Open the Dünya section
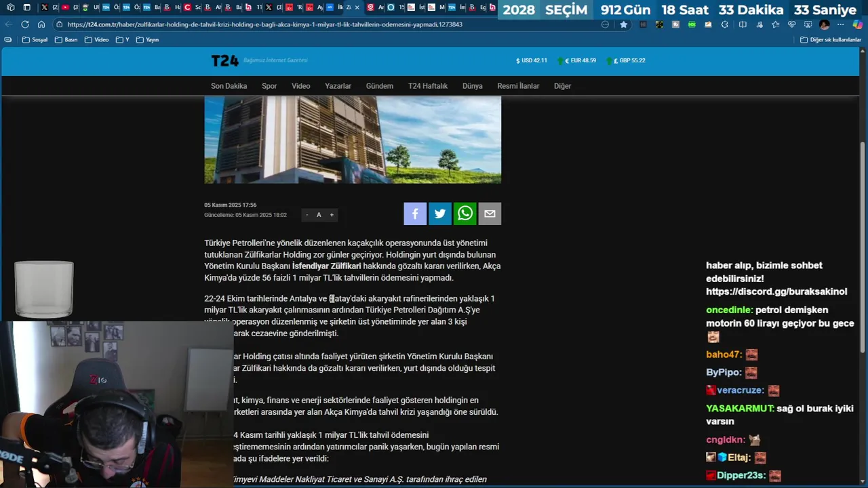This screenshot has width=868, height=488. 472,86
